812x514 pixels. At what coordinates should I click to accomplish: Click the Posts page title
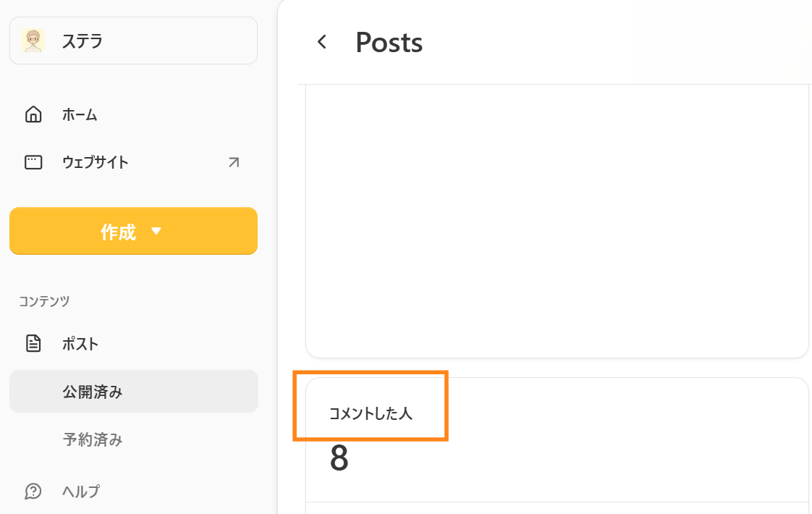389,42
